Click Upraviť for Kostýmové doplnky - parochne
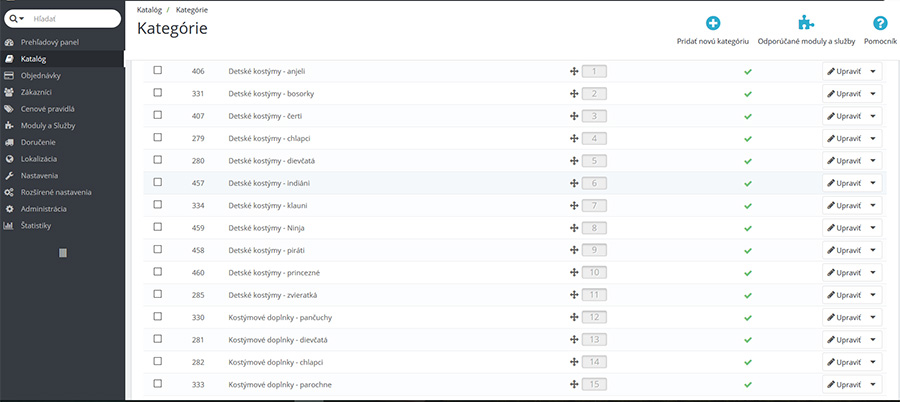 coord(844,385)
